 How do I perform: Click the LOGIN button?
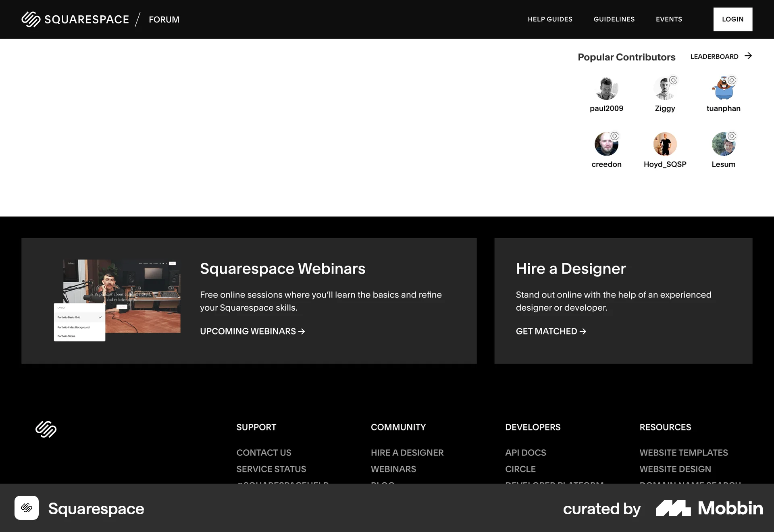[732, 19]
